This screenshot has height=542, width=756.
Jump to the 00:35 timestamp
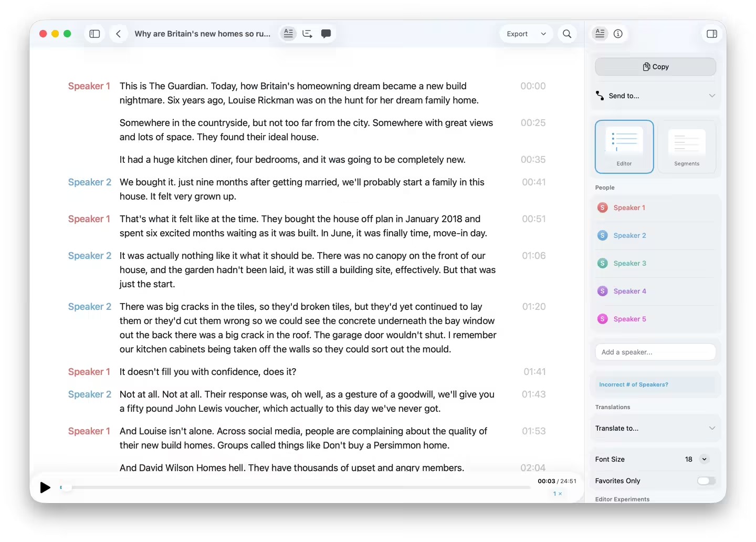[533, 160]
